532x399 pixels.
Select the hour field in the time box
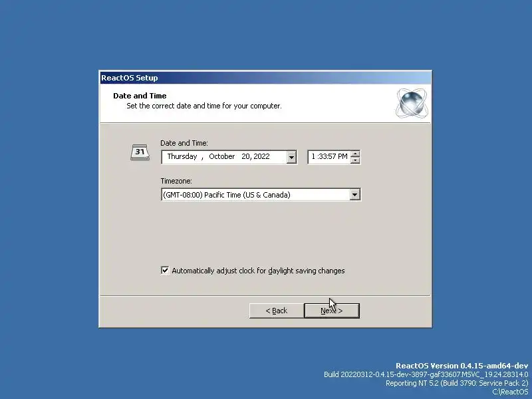[313, 156]
